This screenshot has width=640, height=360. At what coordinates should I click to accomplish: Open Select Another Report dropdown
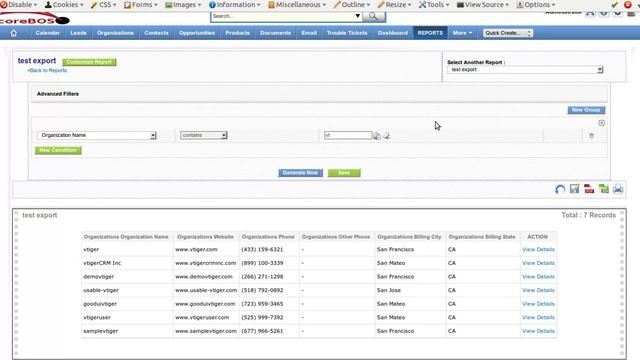pos(525,70)
